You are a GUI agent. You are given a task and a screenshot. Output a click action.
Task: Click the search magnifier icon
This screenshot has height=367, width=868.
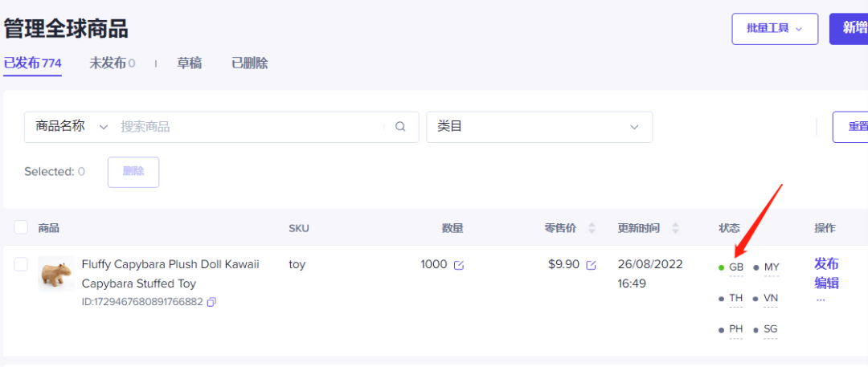tap(400, 127)
